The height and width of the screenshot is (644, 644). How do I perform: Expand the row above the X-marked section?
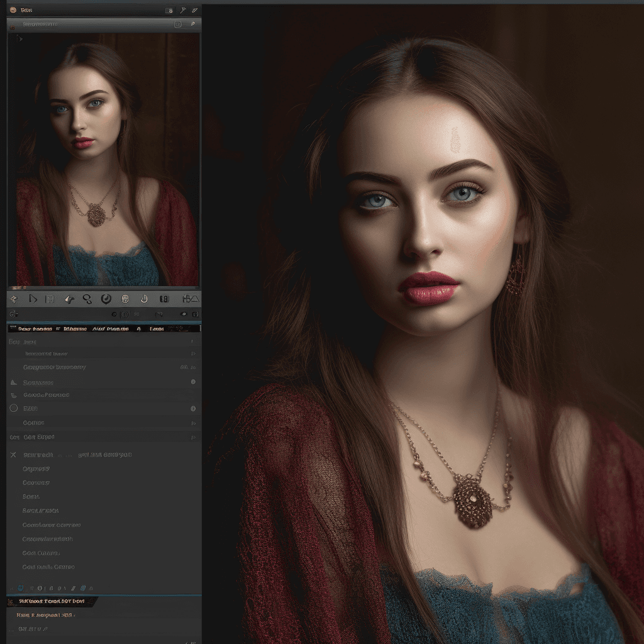pos(192,437)
